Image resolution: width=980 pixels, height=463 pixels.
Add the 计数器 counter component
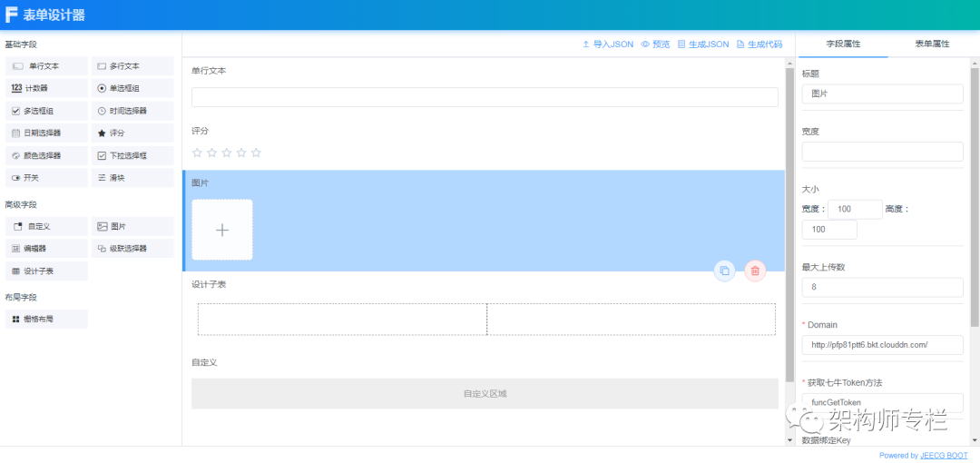46,88
